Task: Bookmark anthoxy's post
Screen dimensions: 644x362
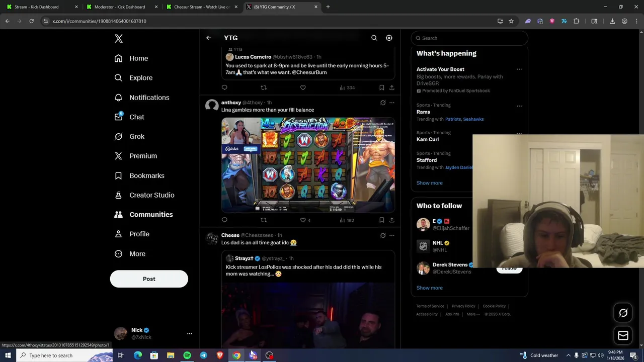Action: (x=382, y=220)
